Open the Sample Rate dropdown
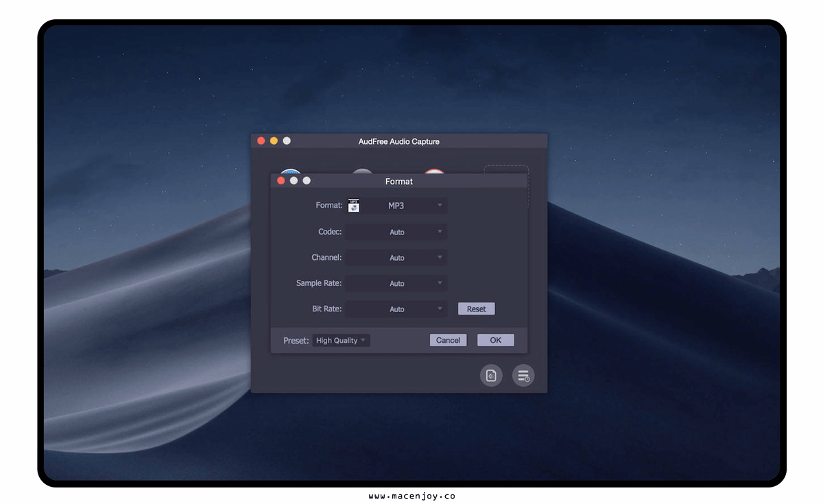 point(396,283)
